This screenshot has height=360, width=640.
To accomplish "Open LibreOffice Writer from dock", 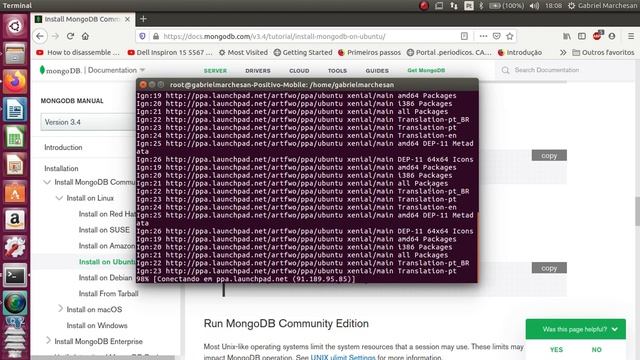I will pyautogui.click(x=15, y=109).
